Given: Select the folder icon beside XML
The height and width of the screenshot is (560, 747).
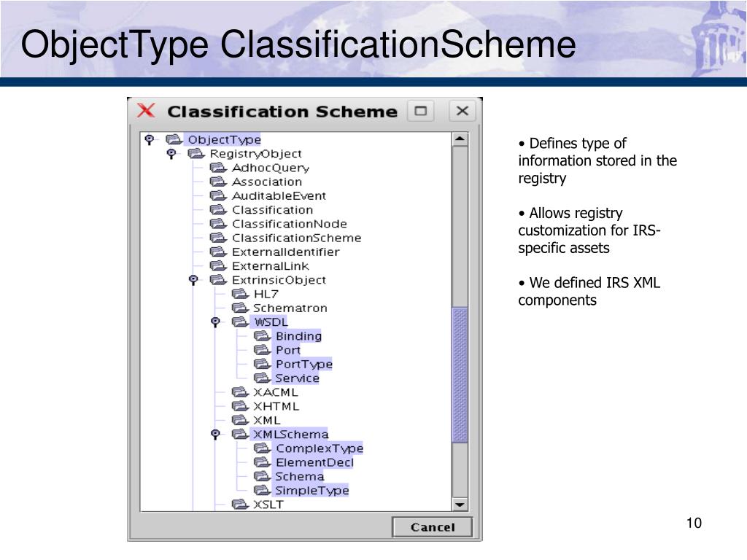Looking at the screenshot, I should [239, 421].
